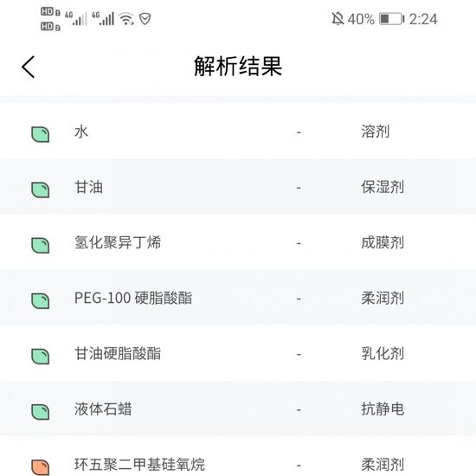This screenshot has width=476, height=476.
Task: Open the 液体石蜡 ingredient row
Action: [x=238, y=408]
